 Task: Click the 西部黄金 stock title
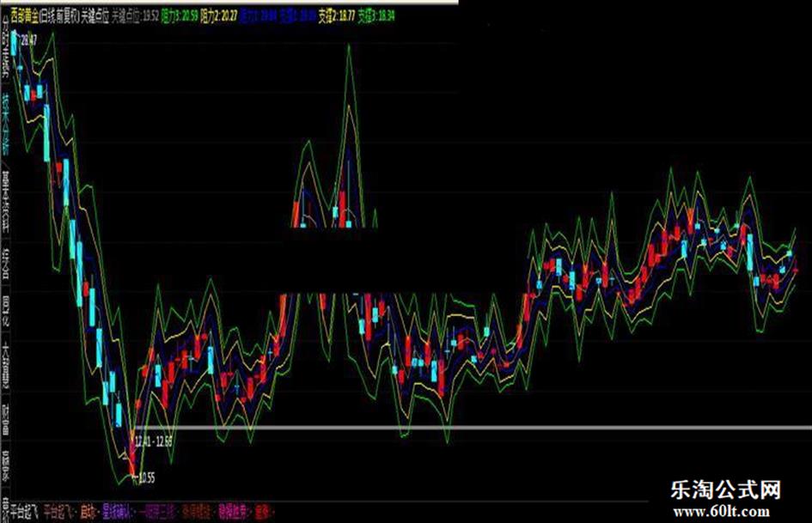pyautogui.click(x=29, y=15)
